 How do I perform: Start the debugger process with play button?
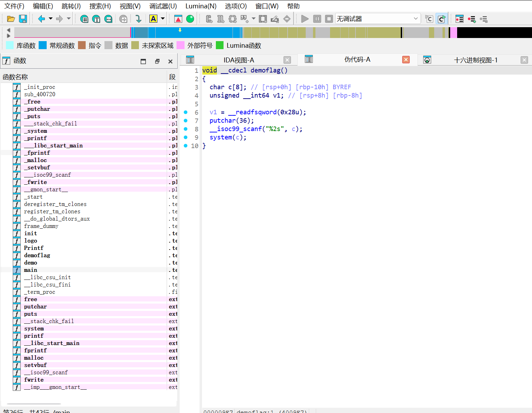click(305, 19)
